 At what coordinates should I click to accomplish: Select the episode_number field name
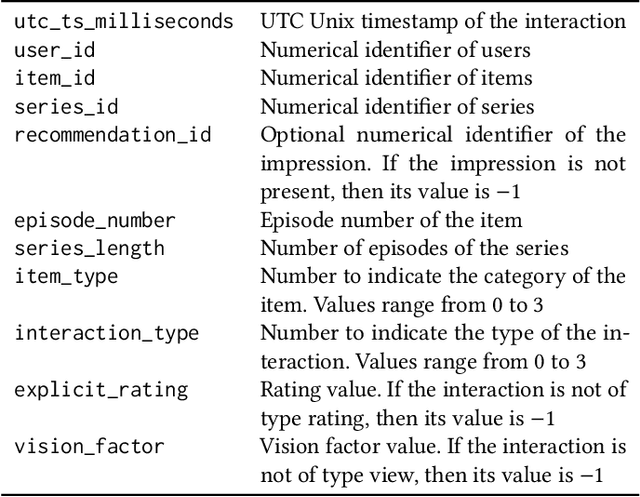pos(95,220)
